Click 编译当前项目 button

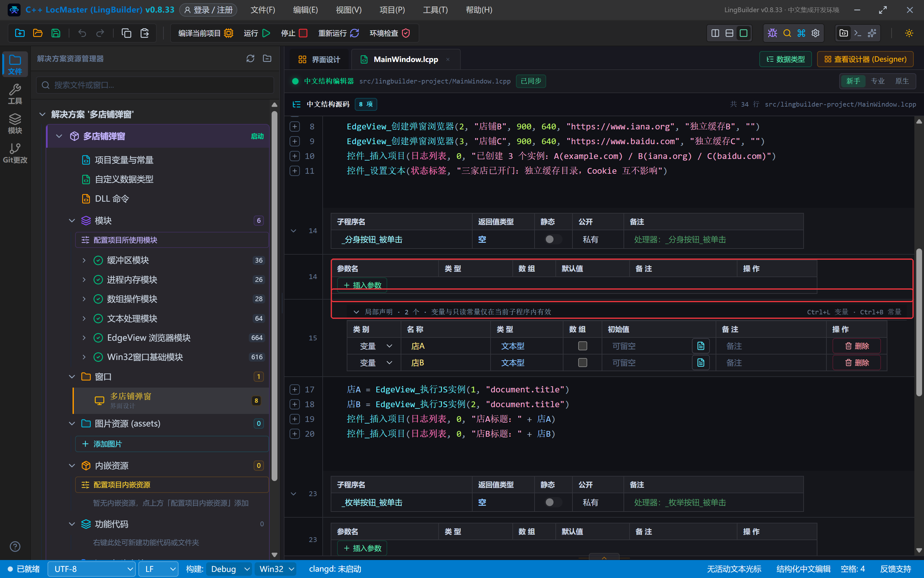pos(205,33)
